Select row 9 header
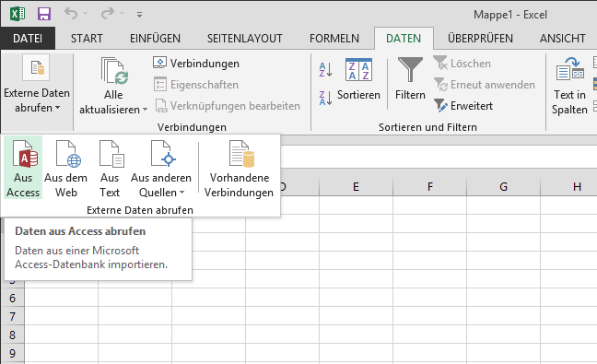Viewport: 597px width, 364px height. tap(13, 353)
